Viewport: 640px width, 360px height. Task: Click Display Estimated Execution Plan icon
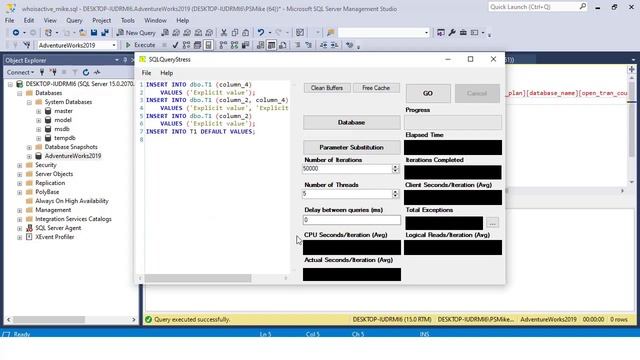187,45
